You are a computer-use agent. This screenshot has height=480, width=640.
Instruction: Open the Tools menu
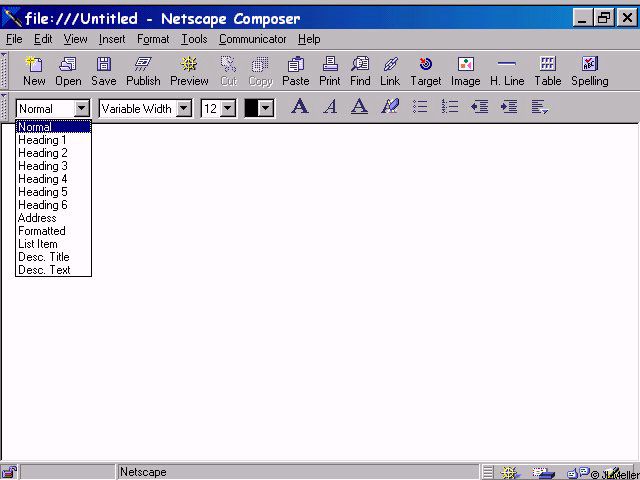click(194, 39)
